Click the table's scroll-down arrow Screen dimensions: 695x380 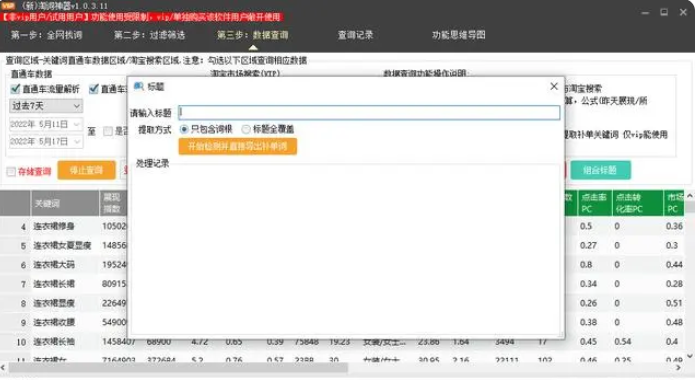click(x=690, y=356)
